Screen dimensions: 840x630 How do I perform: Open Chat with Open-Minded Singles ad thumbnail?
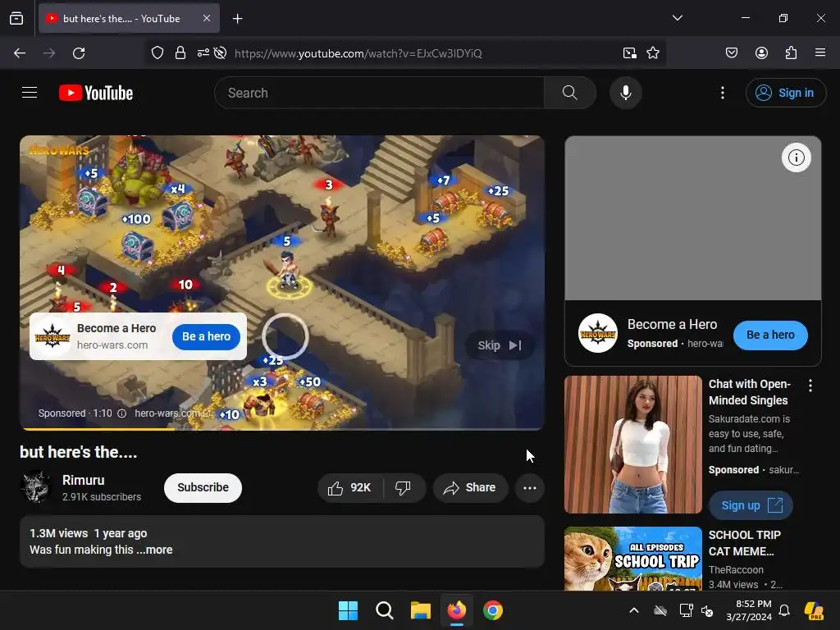click(632, 445)
